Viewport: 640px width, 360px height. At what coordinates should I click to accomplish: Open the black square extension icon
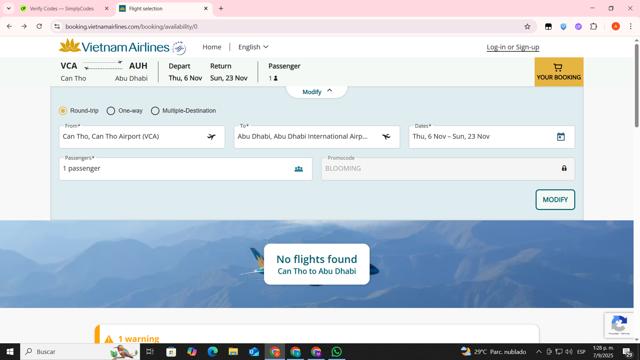click(548, 27)
